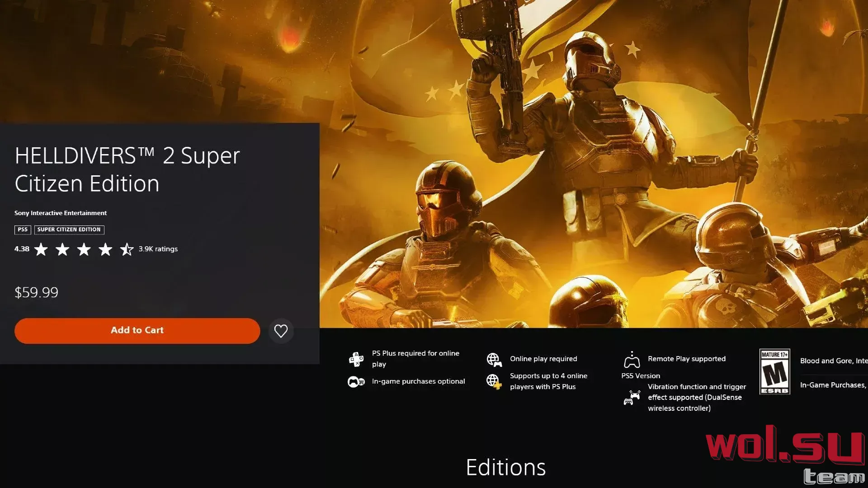Click the DualSense vibration function icon
The image size is (868, 488).
point(632,398)
